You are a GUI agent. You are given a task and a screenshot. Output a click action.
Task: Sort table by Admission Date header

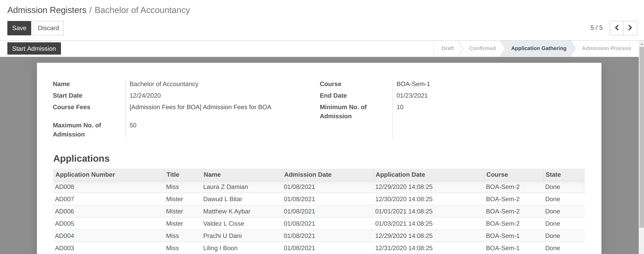click(x=308, y=175)
